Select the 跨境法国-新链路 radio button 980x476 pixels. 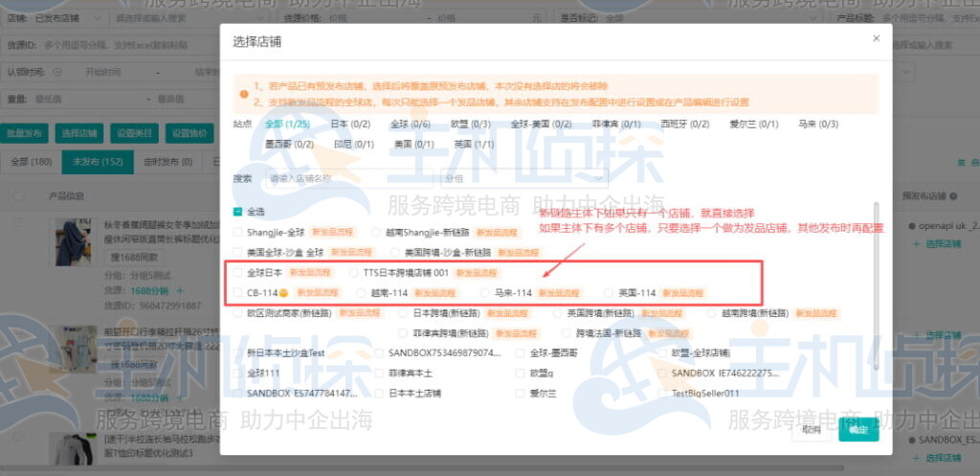[x=567, y=333]
